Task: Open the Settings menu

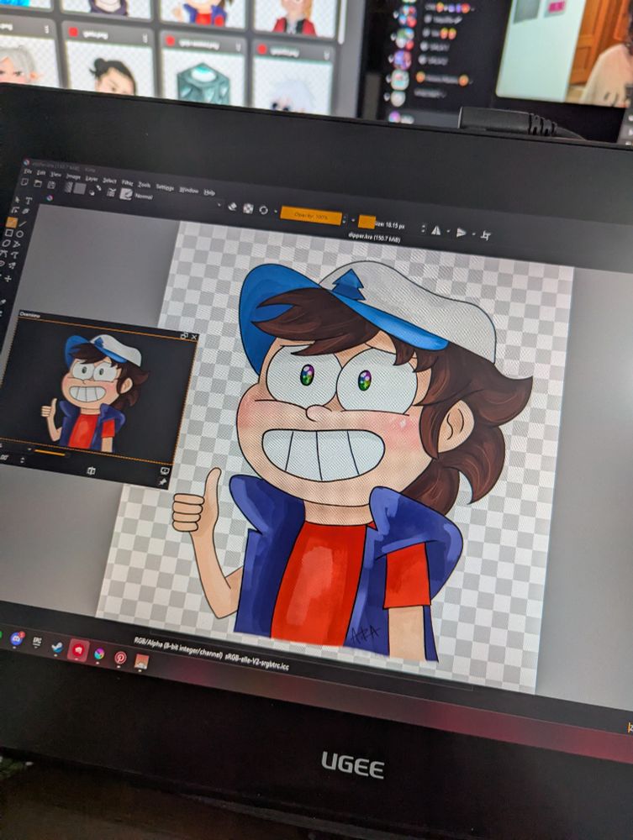Action: [x=165, y=187]
